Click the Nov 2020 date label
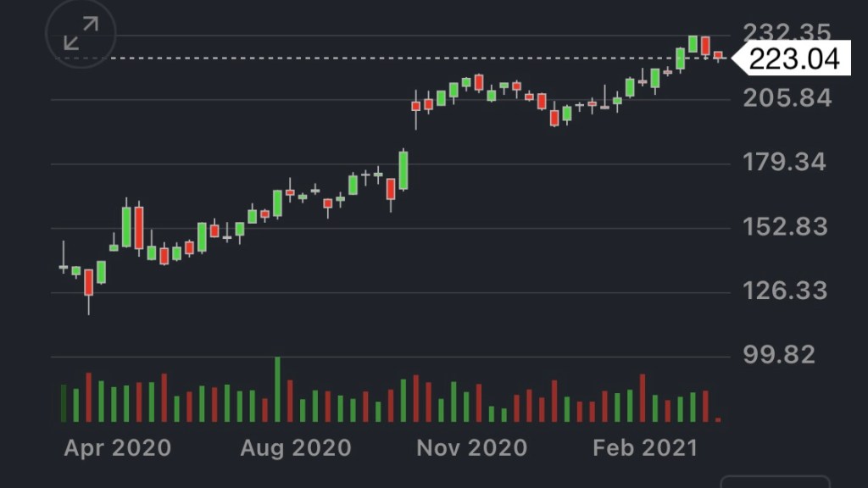 471,447
